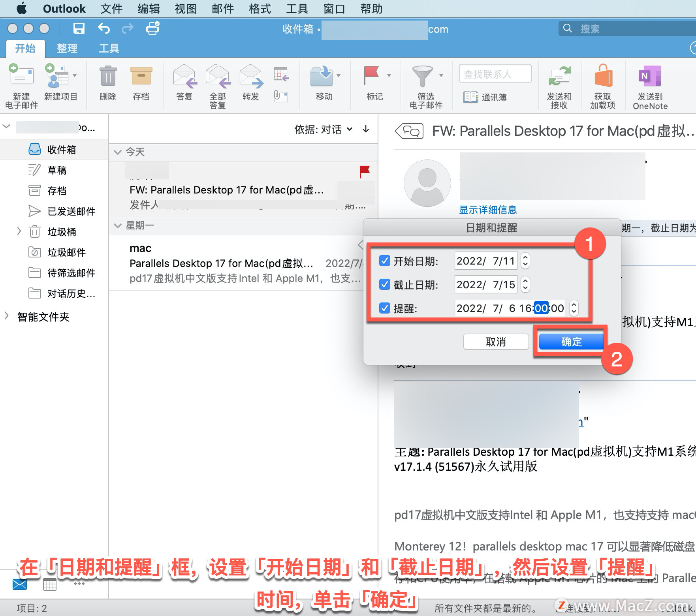
Task: Click the Send and Receive (发送和接收) icon
Action: [559, 75]
